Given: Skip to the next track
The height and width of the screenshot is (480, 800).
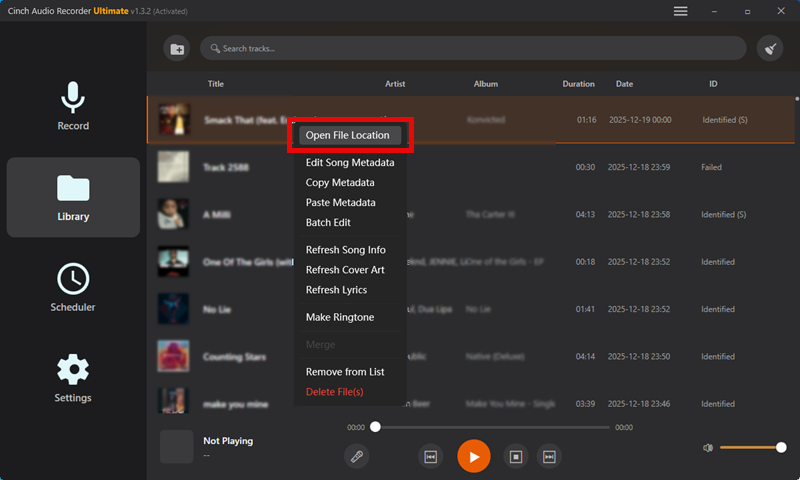Looking at the screenshot, I should pyautogui.click(x=549, y=456).
